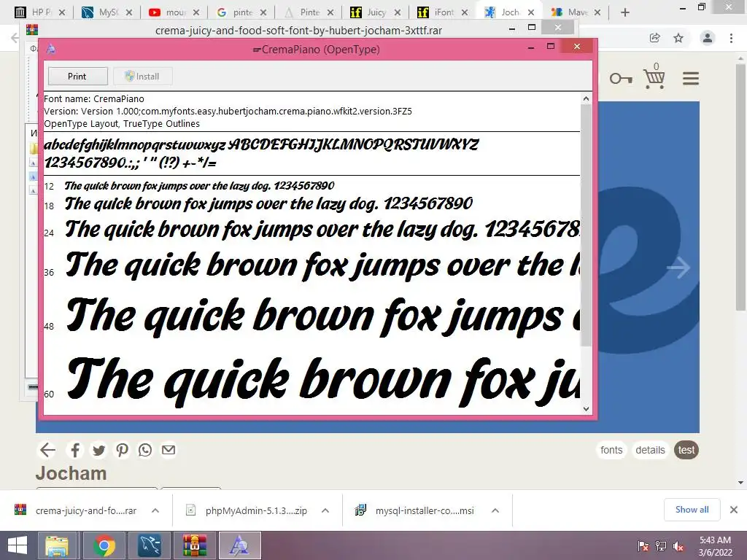The image size is (747, 560).
Task: Click the Action Center flag tray icon
Action: coord(643,546)
